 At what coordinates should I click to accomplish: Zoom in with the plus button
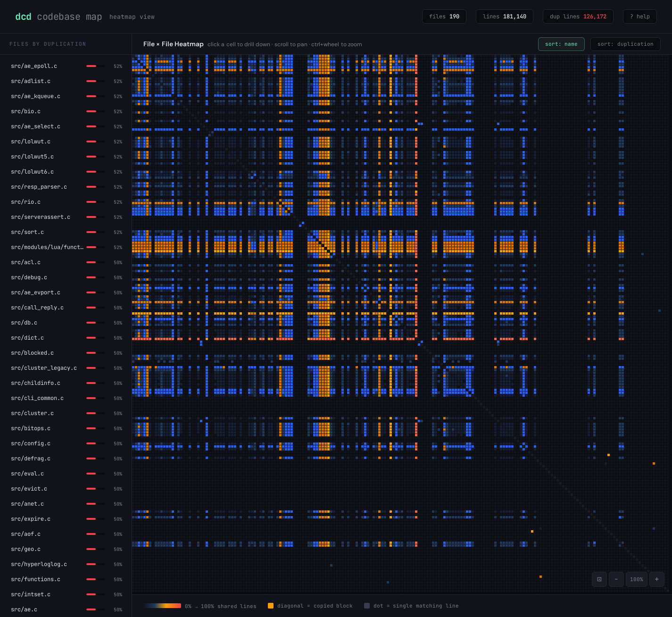[657, 579]
